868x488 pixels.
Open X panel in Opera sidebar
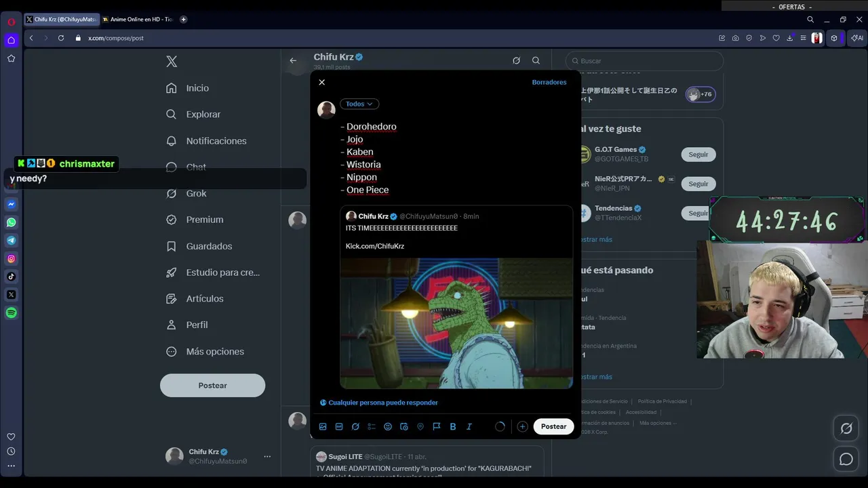[12, 295]
